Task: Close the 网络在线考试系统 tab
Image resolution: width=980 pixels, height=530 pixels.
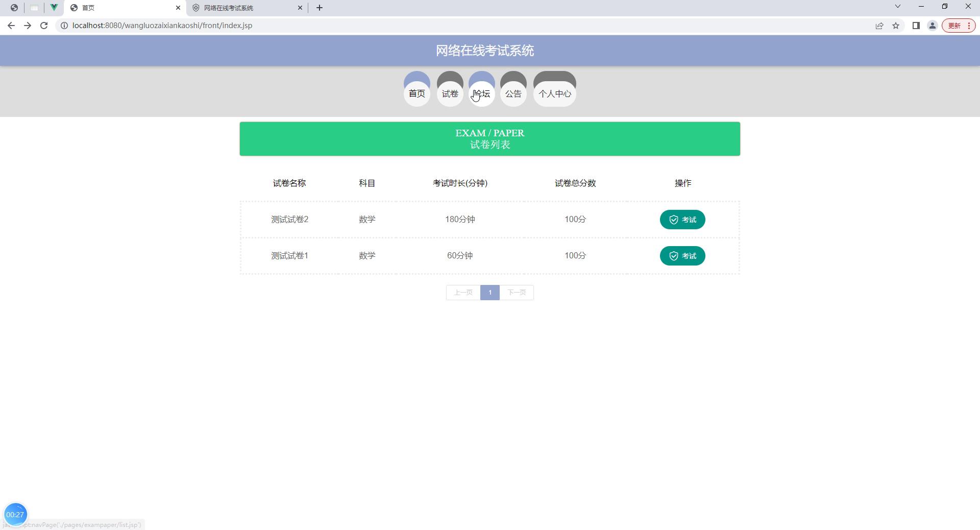Action: 300,8
